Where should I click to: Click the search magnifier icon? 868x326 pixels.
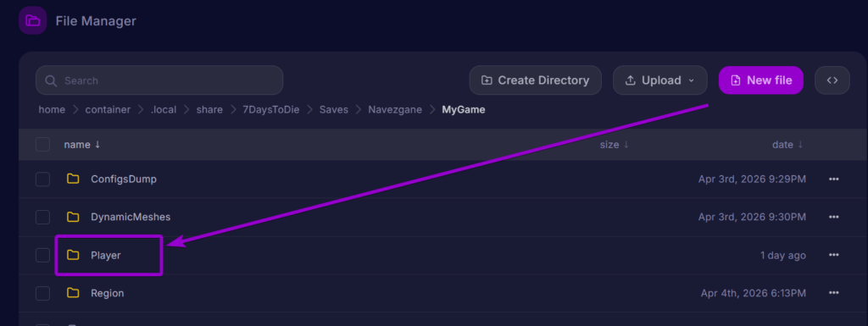(52, 80)
